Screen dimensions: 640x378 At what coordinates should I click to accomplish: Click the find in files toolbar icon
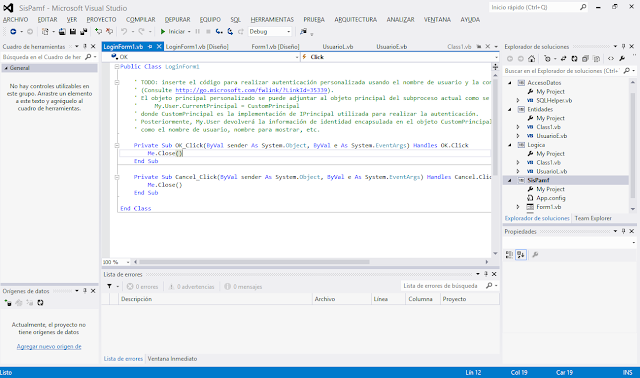coord(303,31)
